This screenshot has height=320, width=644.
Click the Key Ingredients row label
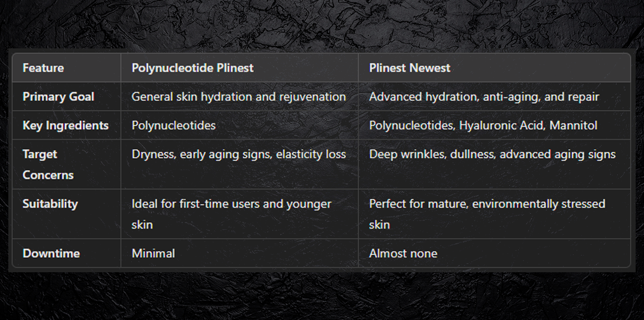pos(66,125)
